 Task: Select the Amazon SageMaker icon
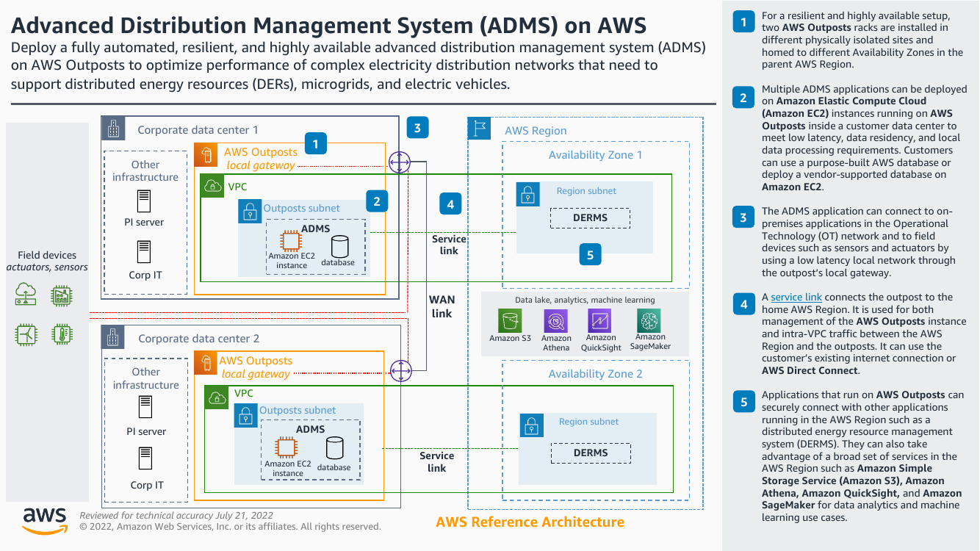[649, 321]
